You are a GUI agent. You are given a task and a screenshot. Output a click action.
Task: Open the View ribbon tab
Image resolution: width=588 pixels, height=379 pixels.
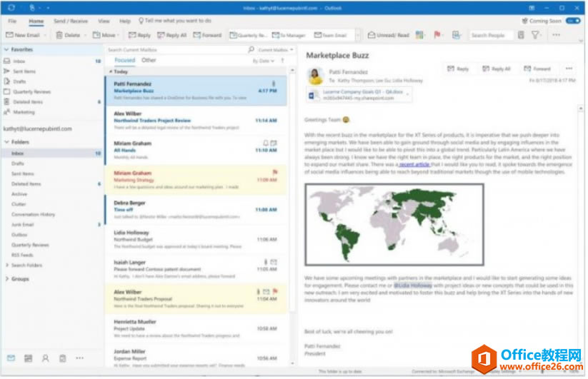[x=104, y=21]
